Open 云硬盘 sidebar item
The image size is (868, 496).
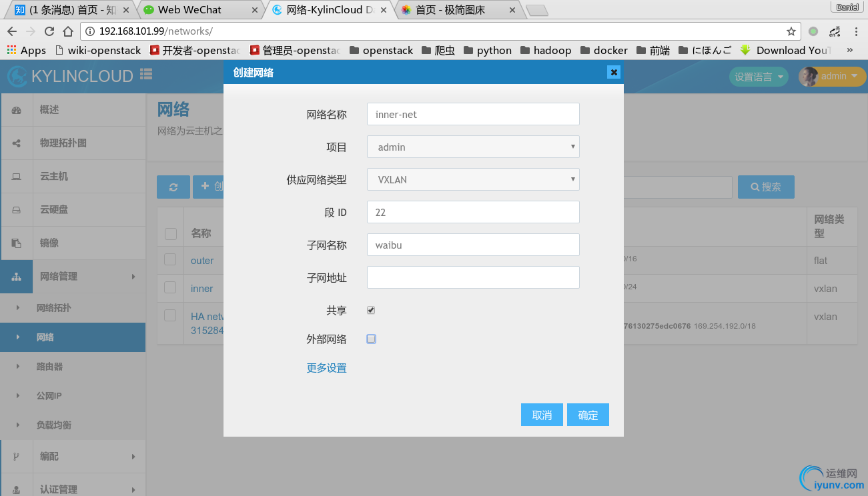click(73, 209)
